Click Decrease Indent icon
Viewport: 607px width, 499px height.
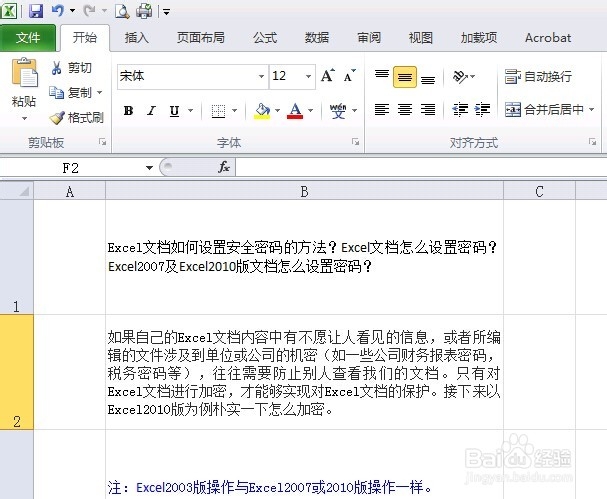tap(460, 110)
